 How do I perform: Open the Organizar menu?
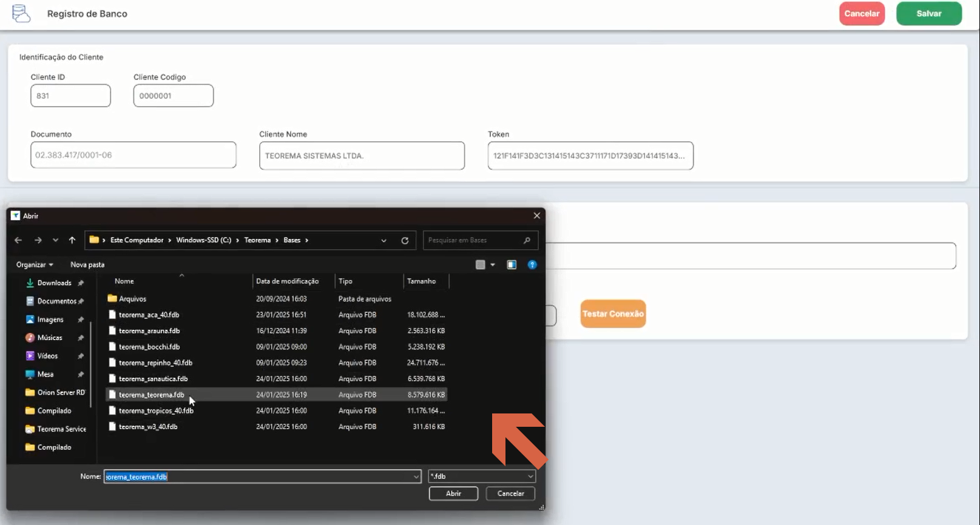(x=35, y=265)
